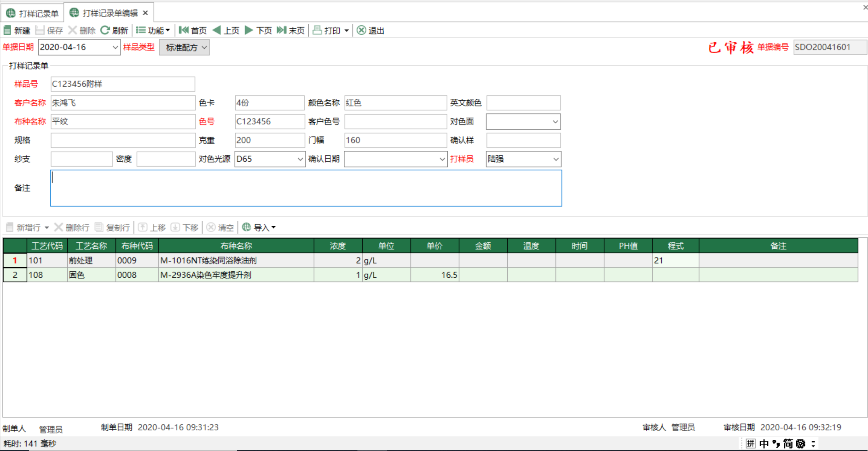Viewport: 868px width, 451px height.
Task: Exit the form with 退出
Action: tap(371, 30)
